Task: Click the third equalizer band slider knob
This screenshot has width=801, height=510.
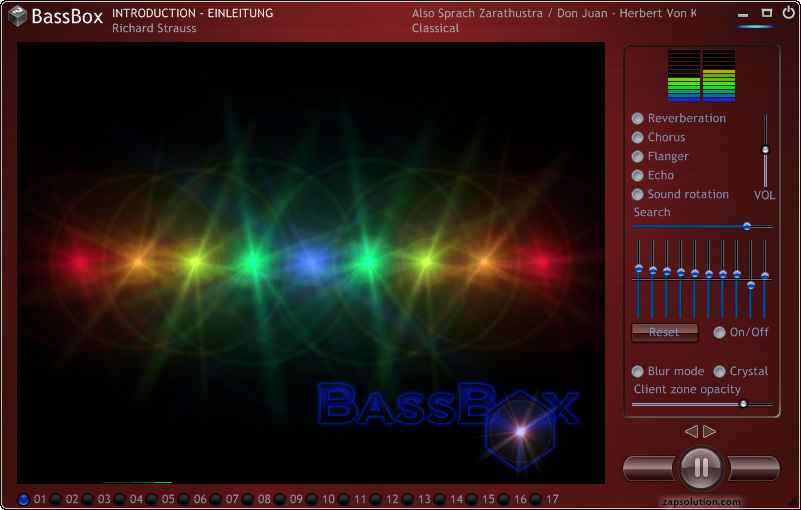Action: pyautogui.click(x=667, y=271)
